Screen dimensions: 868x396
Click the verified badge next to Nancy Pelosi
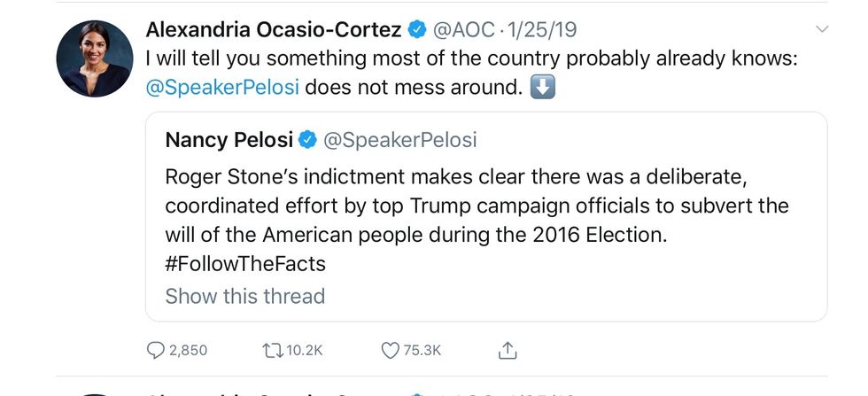pos(307,139)
